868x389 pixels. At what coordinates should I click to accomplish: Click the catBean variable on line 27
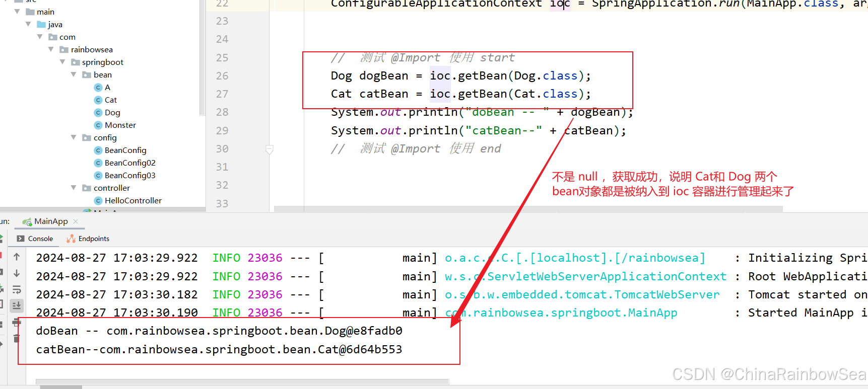[x=383, y=94]
